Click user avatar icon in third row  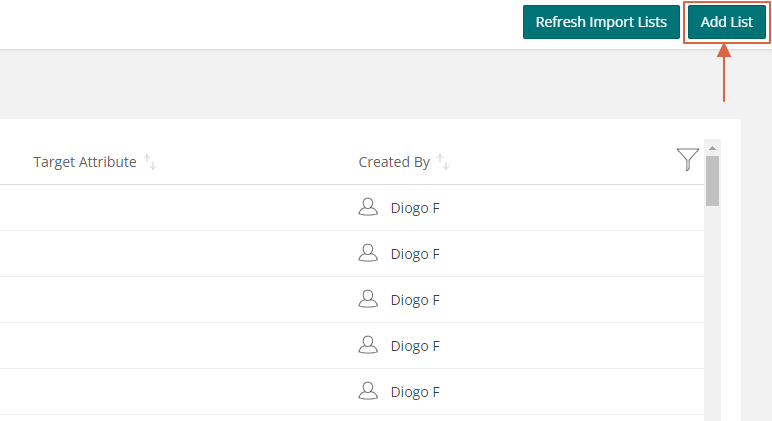pos(368,299)
